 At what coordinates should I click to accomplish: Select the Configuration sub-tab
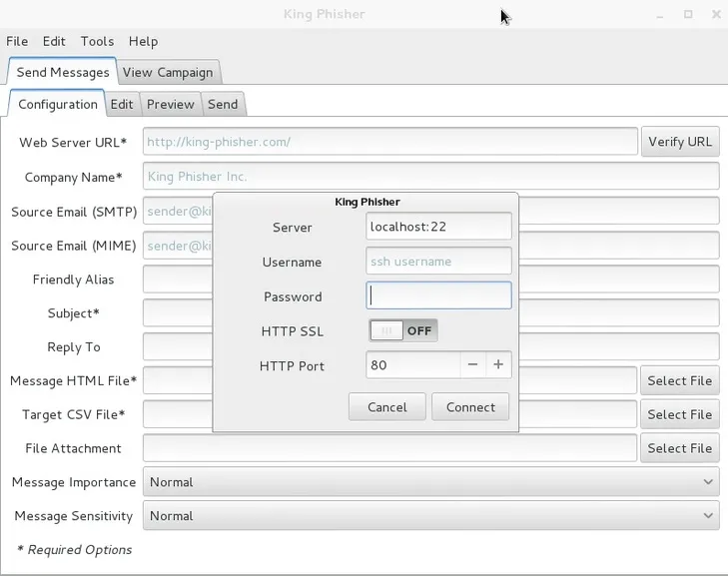pos(58,104)
